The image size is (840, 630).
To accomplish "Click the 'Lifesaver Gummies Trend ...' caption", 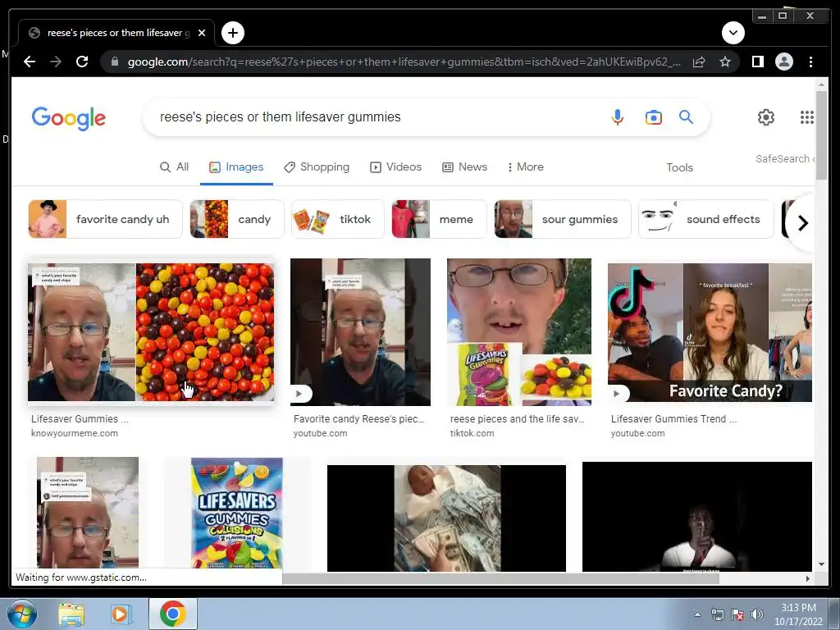I will point(674,419).
